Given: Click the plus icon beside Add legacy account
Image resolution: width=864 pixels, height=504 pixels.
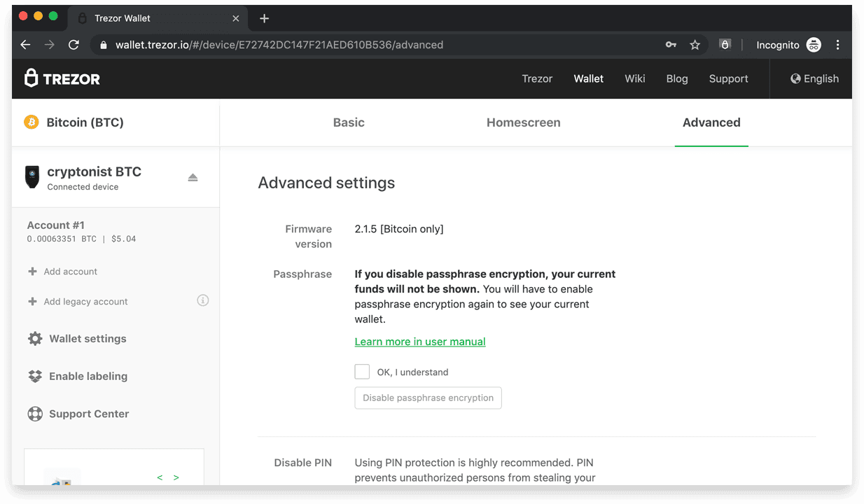Looking at the screenshot, I should pos(32,302).
